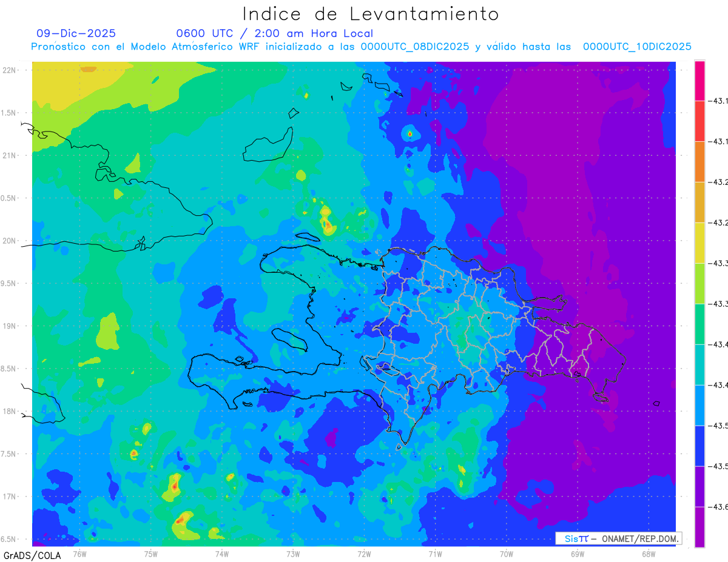Image resolution: width=728 pixels, height=562 pixels.
Task: Pick the magenta swatch atop the color bar
Action: pos(699,81)
